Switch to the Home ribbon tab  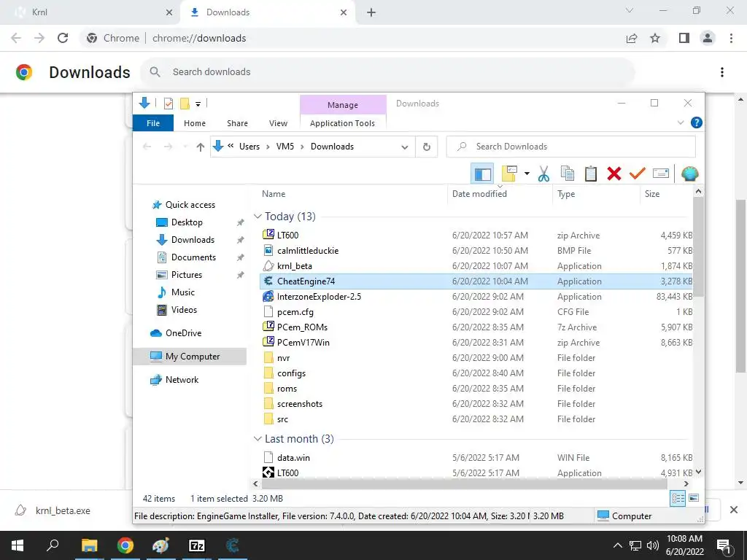(194, 122)
